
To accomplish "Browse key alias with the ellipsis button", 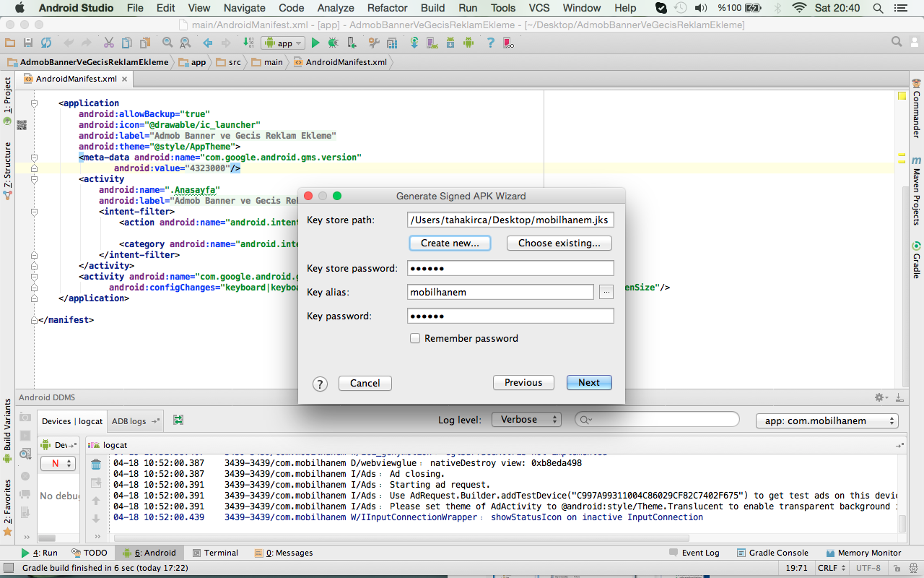I will 606,292.
